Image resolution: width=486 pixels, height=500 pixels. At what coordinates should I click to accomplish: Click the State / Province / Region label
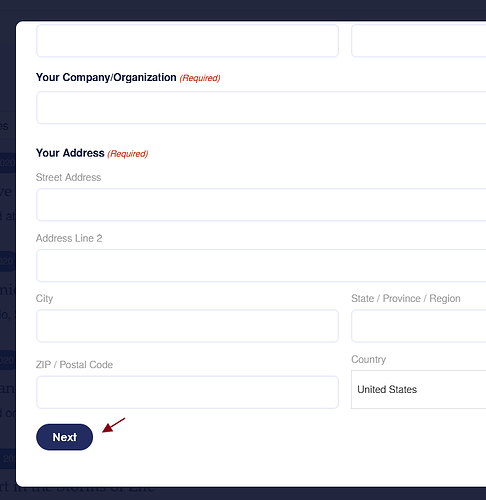[x=406, y=298]
